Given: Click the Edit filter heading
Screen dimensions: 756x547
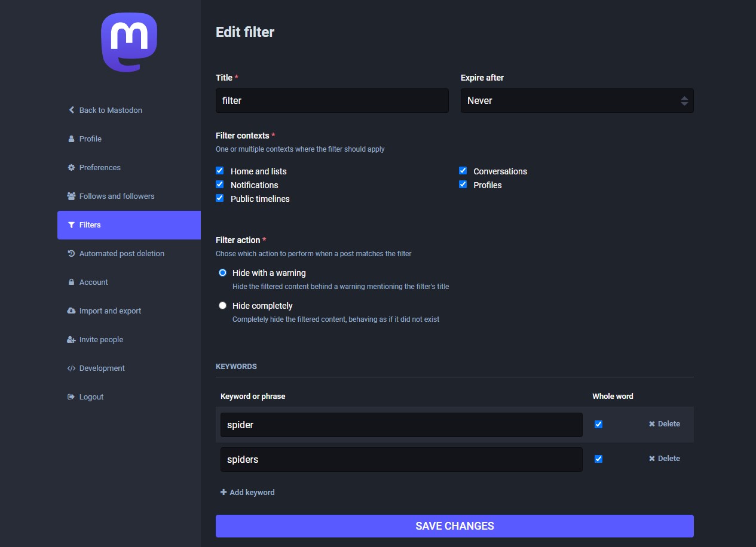Looking at the screenshot, I should click(245, 32).
